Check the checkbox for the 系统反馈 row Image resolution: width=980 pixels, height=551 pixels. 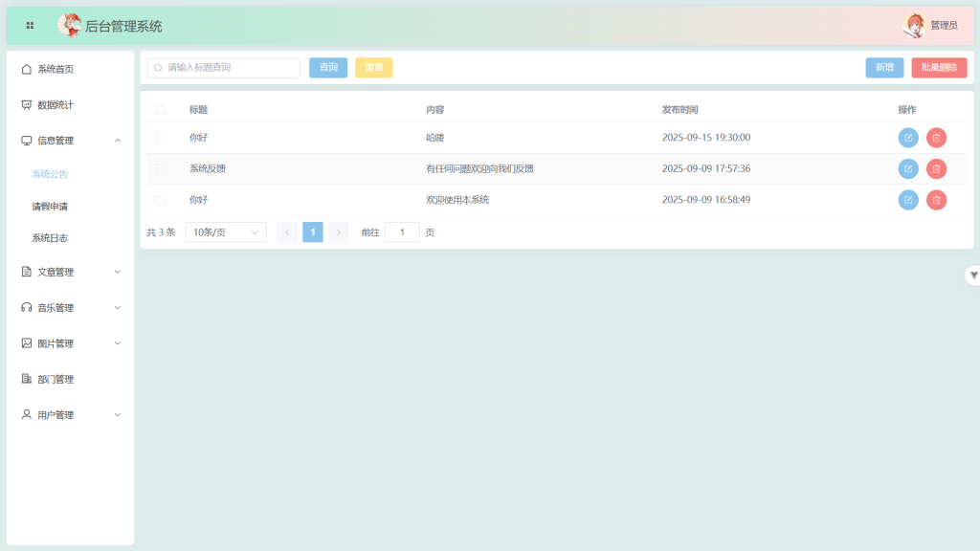160,169
